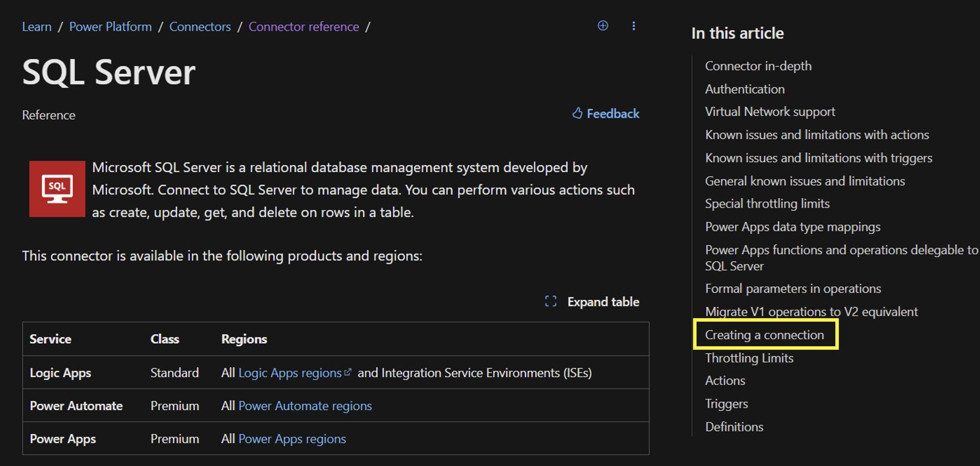This screenshot has width=980, height=466.
Task: Click the Standard class cell
Action: coord(175,373)
